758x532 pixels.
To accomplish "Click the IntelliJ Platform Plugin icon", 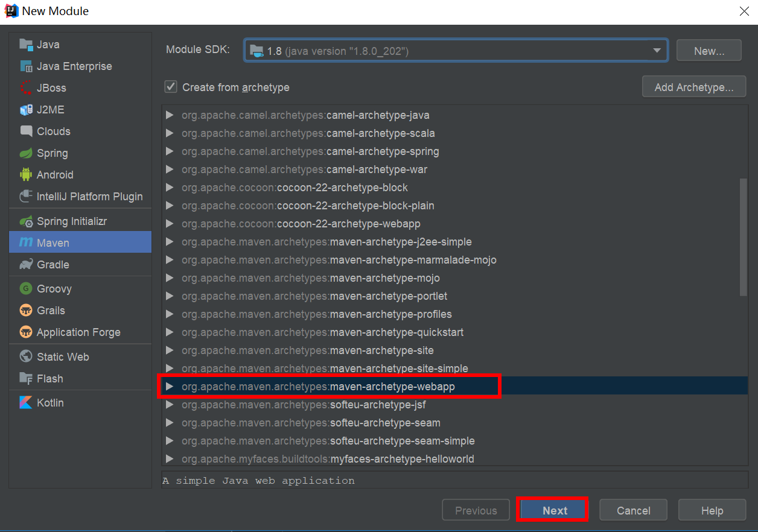I will 26,197.
